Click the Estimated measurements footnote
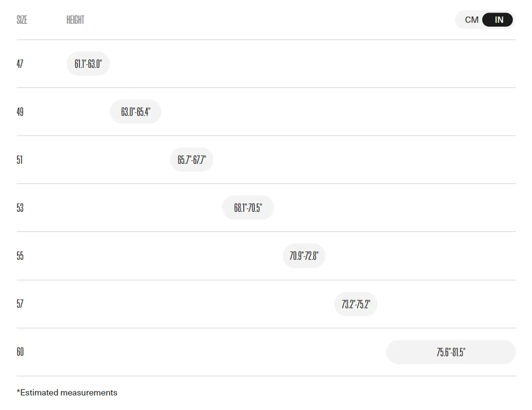Image resolution: width=532 pixels, height=410 pixels. coord(67,393)
